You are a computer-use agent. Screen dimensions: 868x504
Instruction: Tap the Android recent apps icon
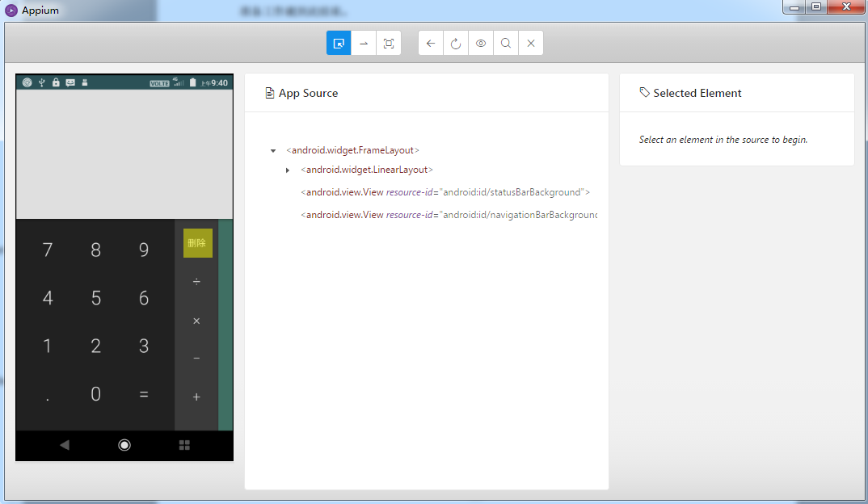pyautogui.click(x=184, y=445)
